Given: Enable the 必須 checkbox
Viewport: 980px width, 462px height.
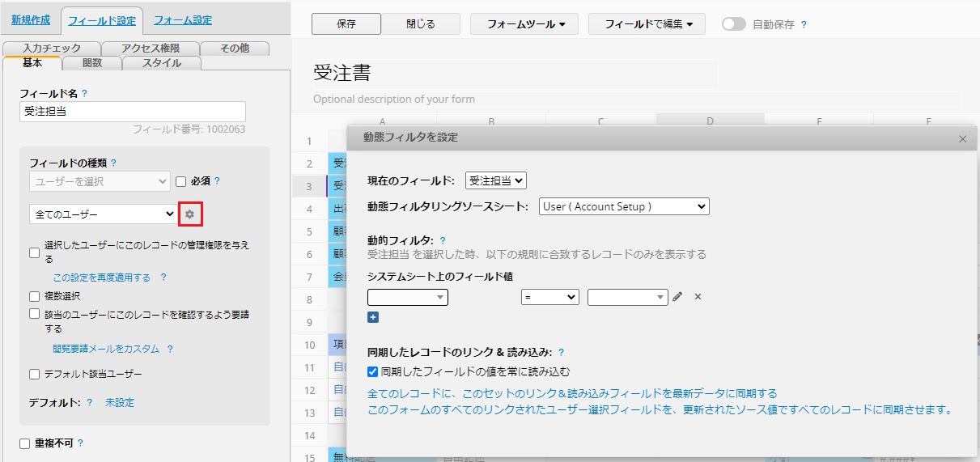Looking at the screenshot, I should tap(181, 181).
